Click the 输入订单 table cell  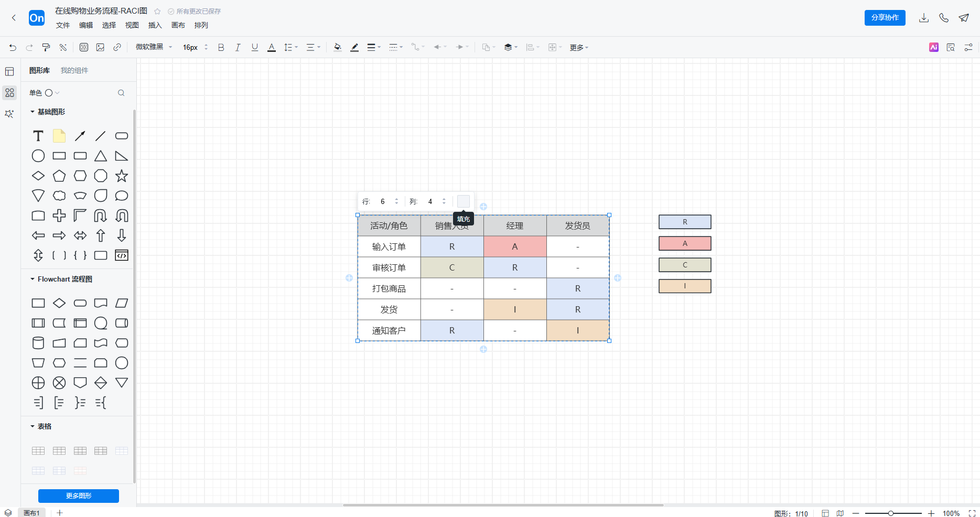click(x=389, y=246)
